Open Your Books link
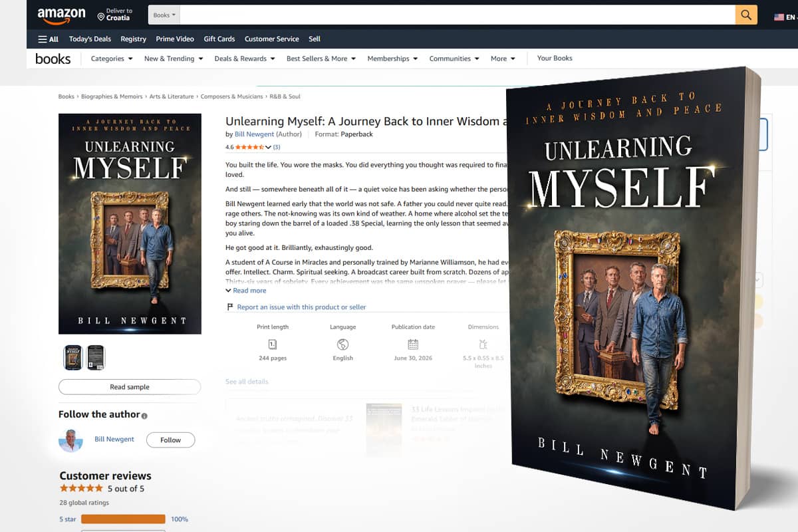 [x=555, y=59]
